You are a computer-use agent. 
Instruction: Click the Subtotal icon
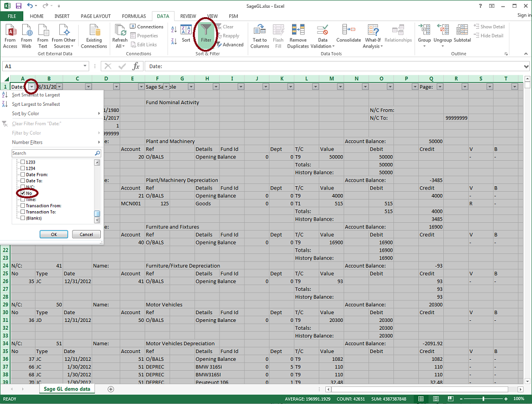point(462,30)
